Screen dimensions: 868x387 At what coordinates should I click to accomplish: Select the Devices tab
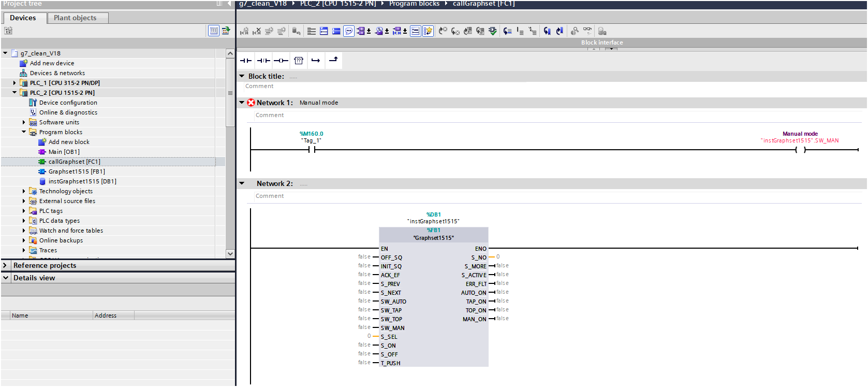23,18
